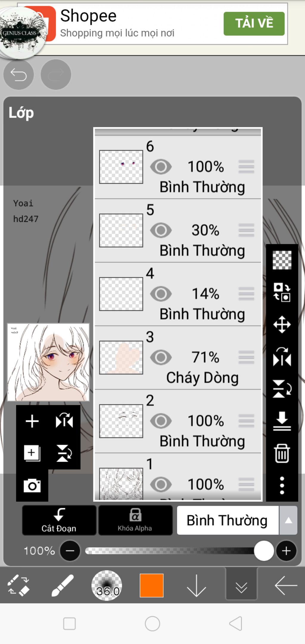Select the move layer transform icon

[x=282, y=324]
